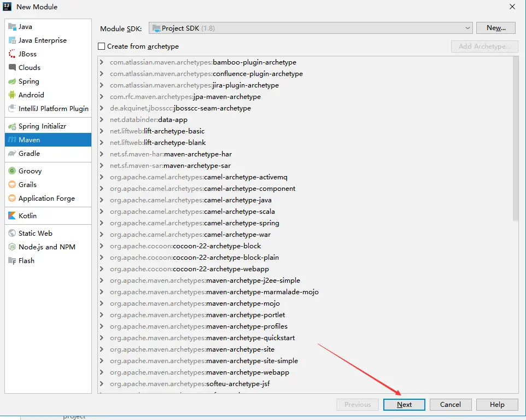Click the JBoss icon in sidebar
Screen dimensions: 526x420
tap(12, 54)
